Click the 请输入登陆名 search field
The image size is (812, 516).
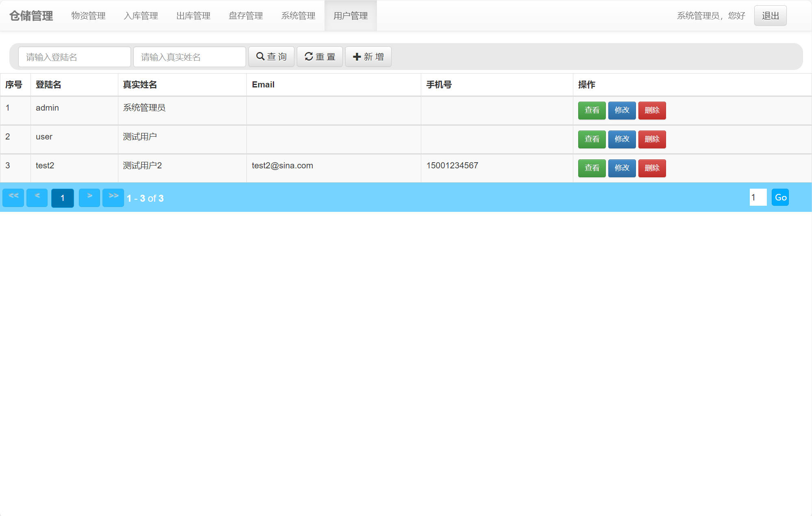pos(74,57)
